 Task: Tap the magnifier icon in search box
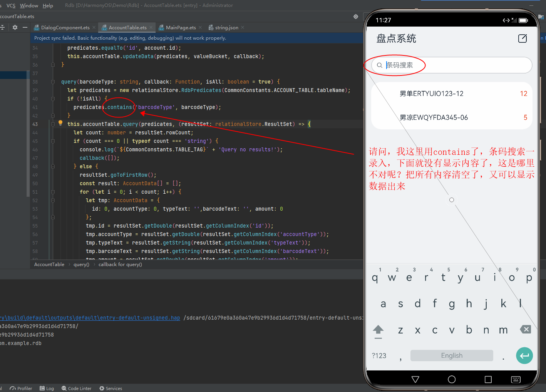pyautogui.click(x=380, y=65)
